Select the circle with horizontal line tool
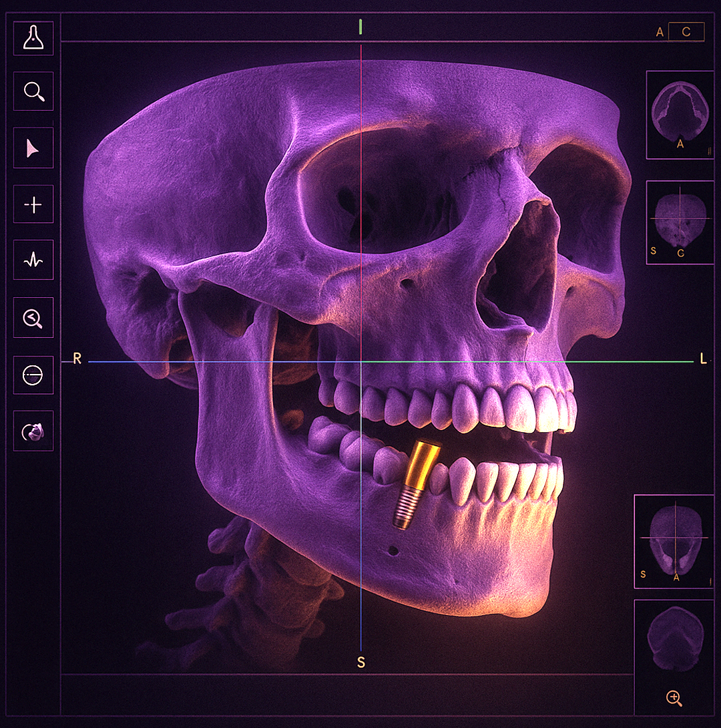Screen dimensions: 721x728 [x=33, y=376]
